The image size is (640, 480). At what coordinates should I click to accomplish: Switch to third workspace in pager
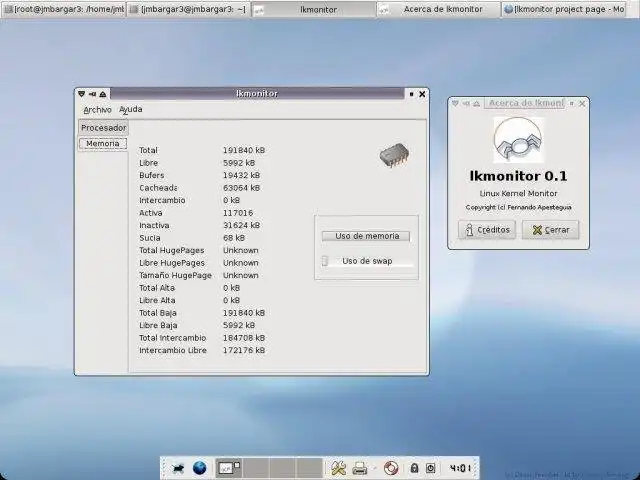pos(282,468)
